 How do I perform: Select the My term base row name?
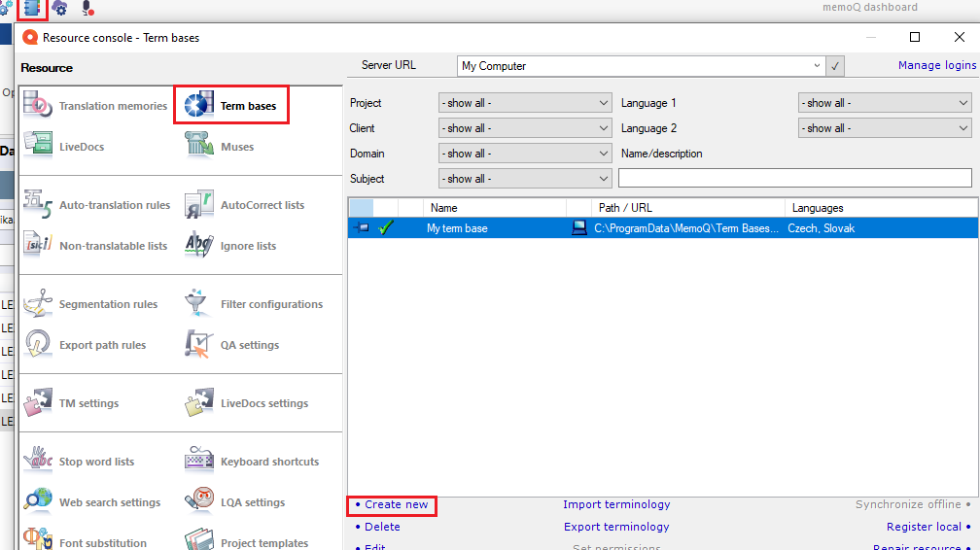(x=457, y=228)
